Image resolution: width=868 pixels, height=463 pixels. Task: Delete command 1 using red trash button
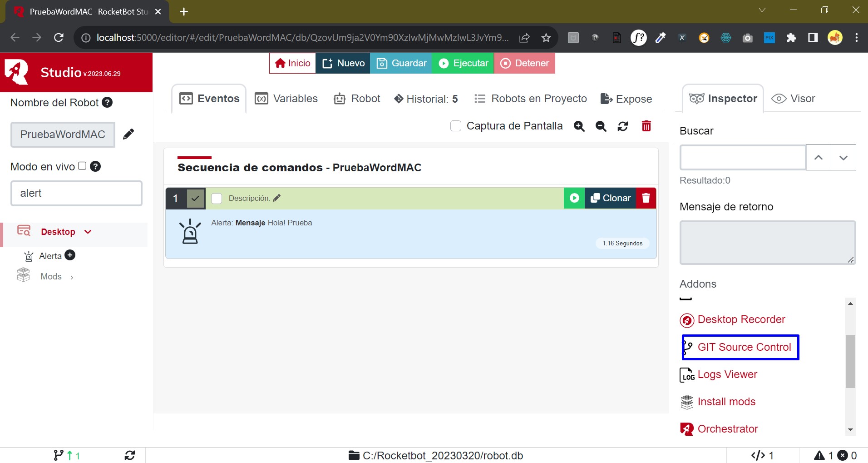[x=646, y=198]
